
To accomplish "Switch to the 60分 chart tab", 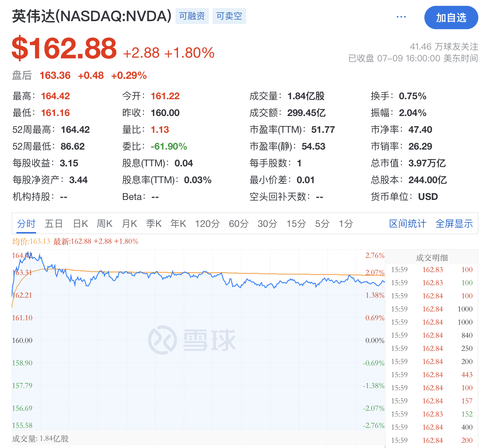I will [239, 224].
